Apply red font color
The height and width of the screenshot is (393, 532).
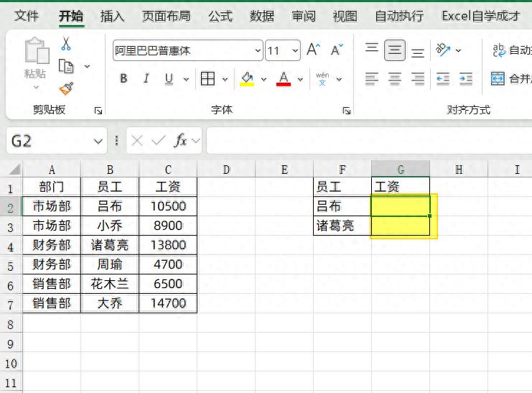click(x=284, y=79)
